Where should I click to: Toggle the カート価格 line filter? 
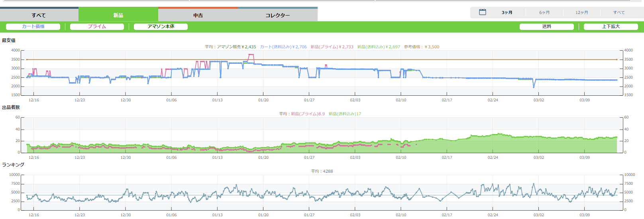[x=33, y=27]
